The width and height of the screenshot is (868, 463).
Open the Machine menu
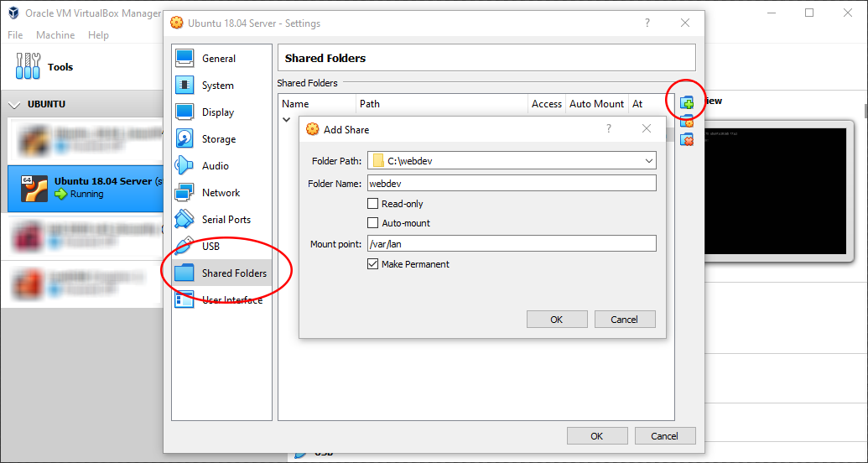pyautogui.click(x=55, y=35)
